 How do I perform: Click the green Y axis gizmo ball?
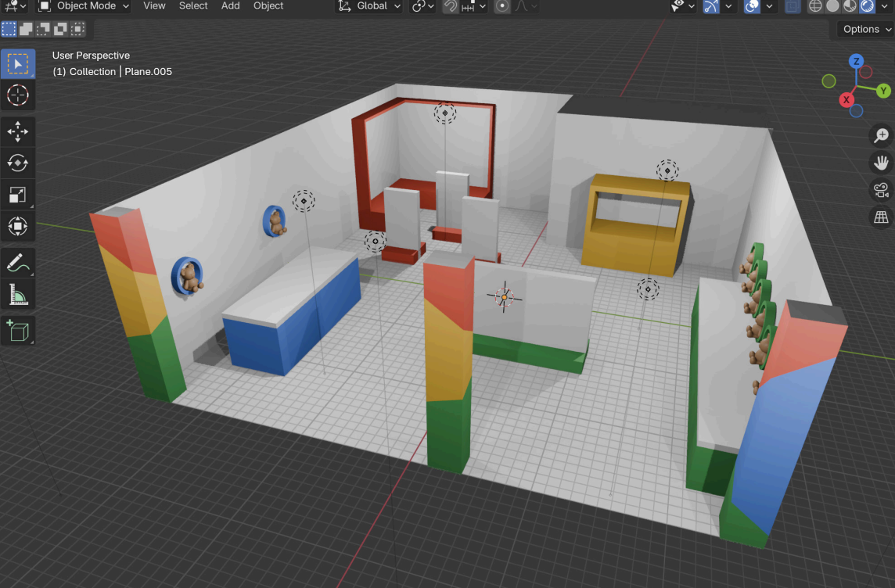click(883, 90)
